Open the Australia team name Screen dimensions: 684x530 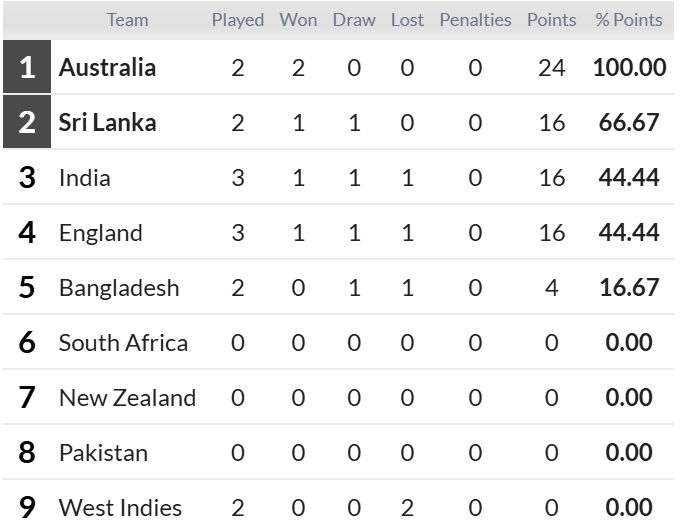point(107,68)
